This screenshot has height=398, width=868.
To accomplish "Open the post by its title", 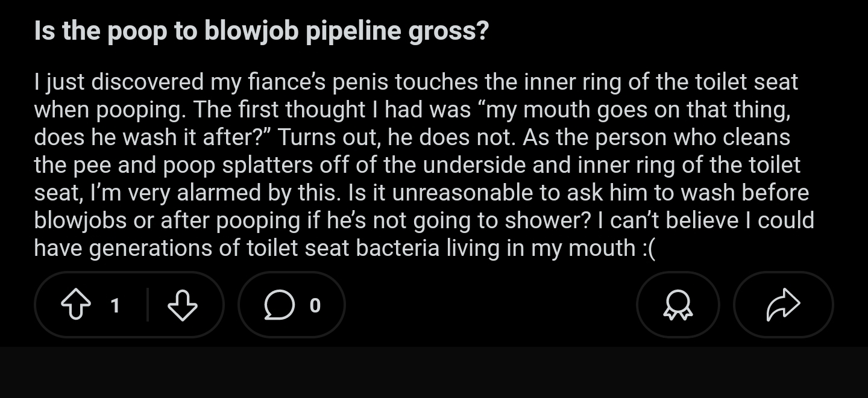I will [x=261, y=31].
